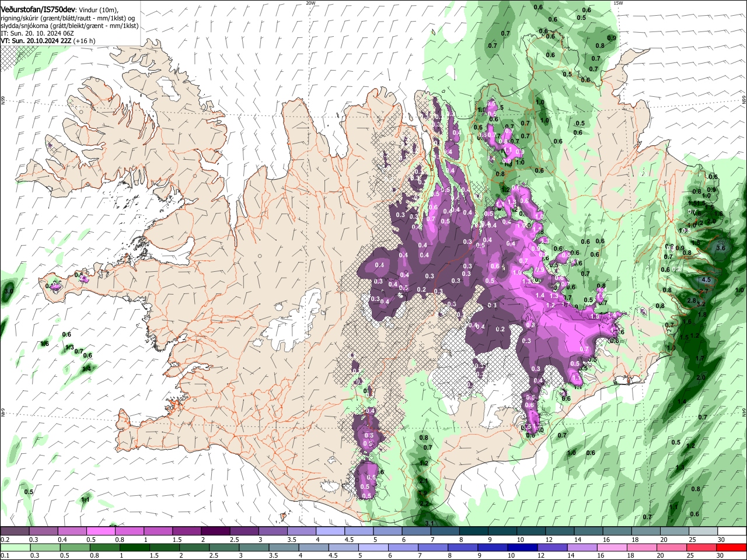Select the snow scale swatch between 14 and 16
The width and height of the screenshot is (747, 560).
pyautogui.click(x=588, y=531)
